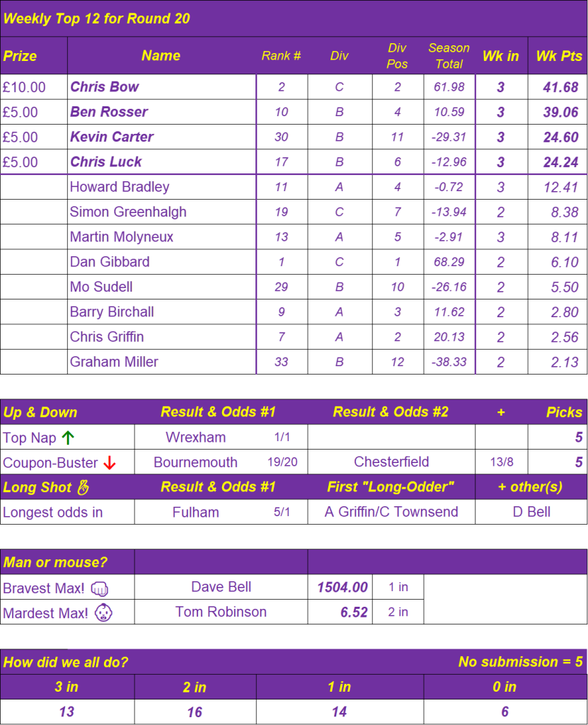Click the D Bell cell
The height and width of the screenshot is (725, 588).
[x=531, y=512]
